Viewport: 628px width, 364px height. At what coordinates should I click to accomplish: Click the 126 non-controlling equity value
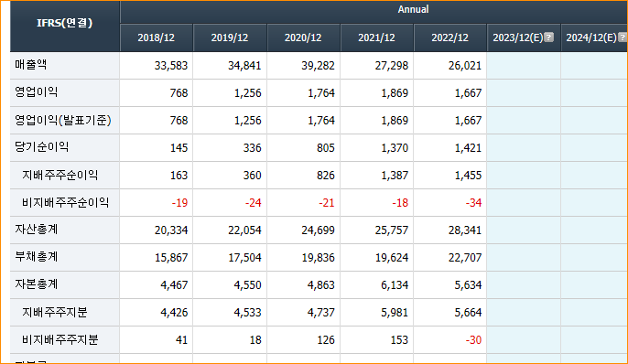pyautogui.click(x=326, y=340)
